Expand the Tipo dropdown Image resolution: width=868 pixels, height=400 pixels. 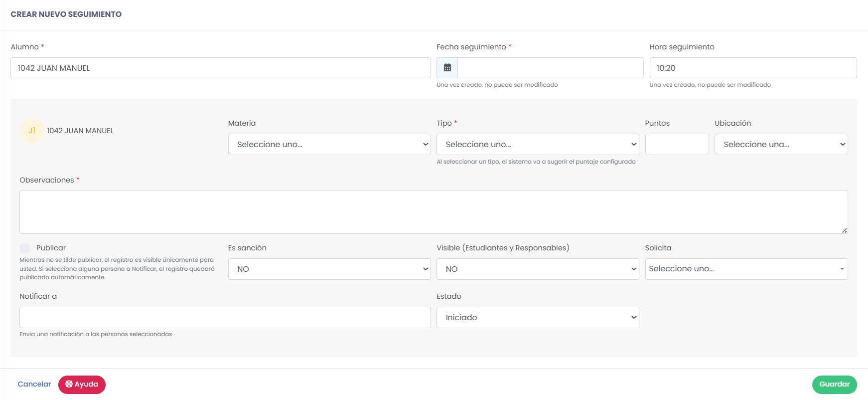click(x=538, y=144)
